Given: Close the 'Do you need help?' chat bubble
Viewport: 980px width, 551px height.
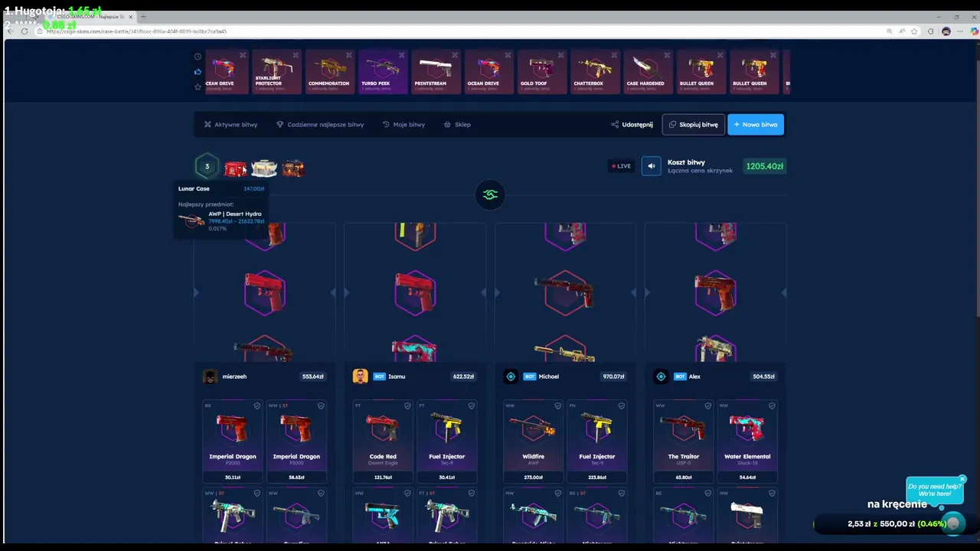Looking at the screenshot, I should click(962, 480).
